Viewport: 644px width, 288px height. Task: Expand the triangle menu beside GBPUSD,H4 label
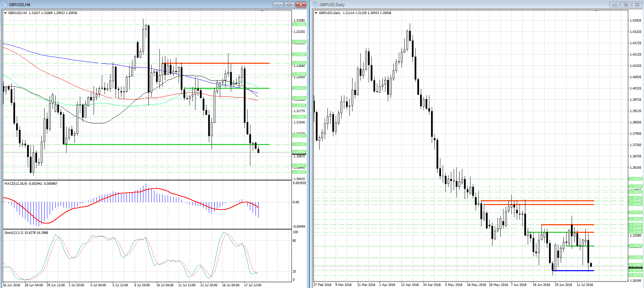pos(5,13)
